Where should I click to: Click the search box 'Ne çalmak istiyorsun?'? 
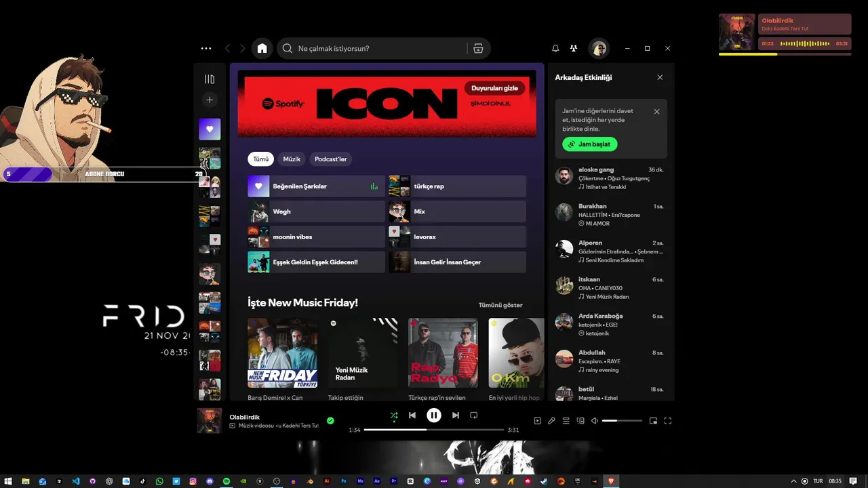click(x=372, y=48)
